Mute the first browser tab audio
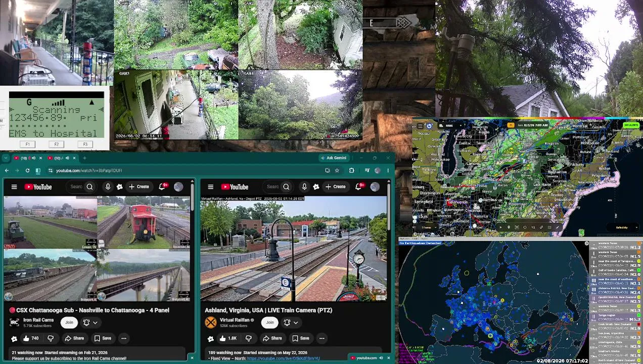This screenshot has height=364, width=643. click(x=33, y=158)
